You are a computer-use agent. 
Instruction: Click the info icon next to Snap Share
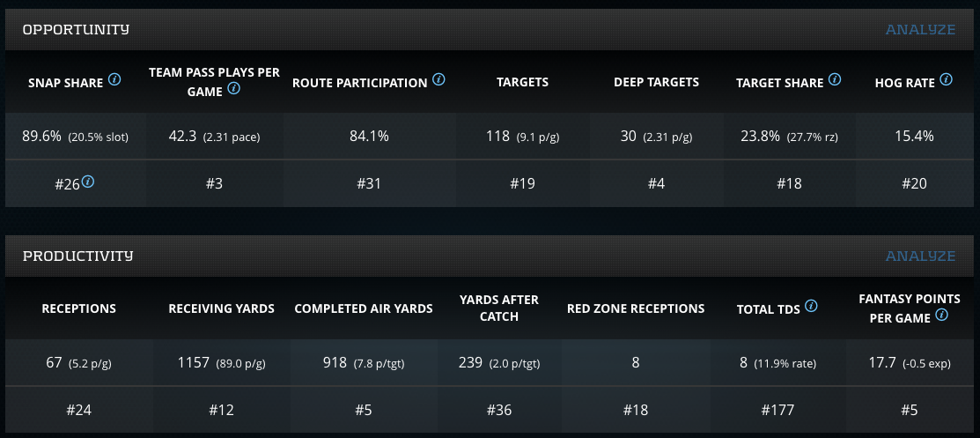point(114,80)
